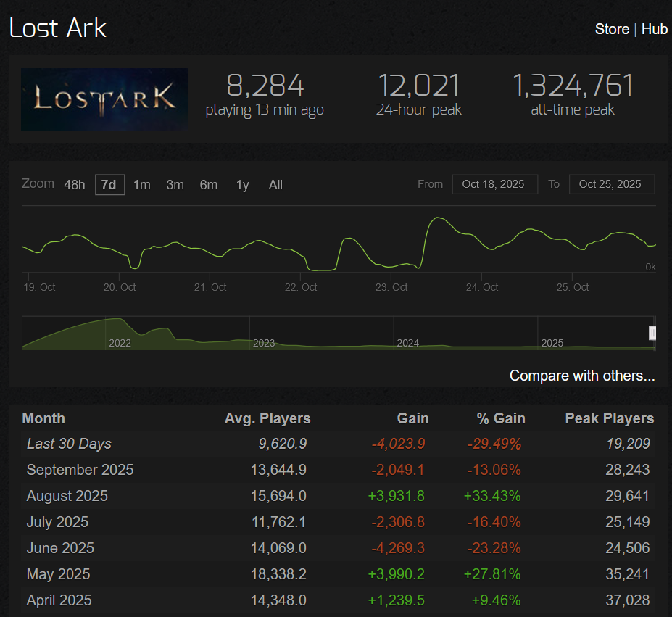Click the 12,021 24-hour peak number
The height and width of the screenshot is (617, 672).
[x=419, y=85]
